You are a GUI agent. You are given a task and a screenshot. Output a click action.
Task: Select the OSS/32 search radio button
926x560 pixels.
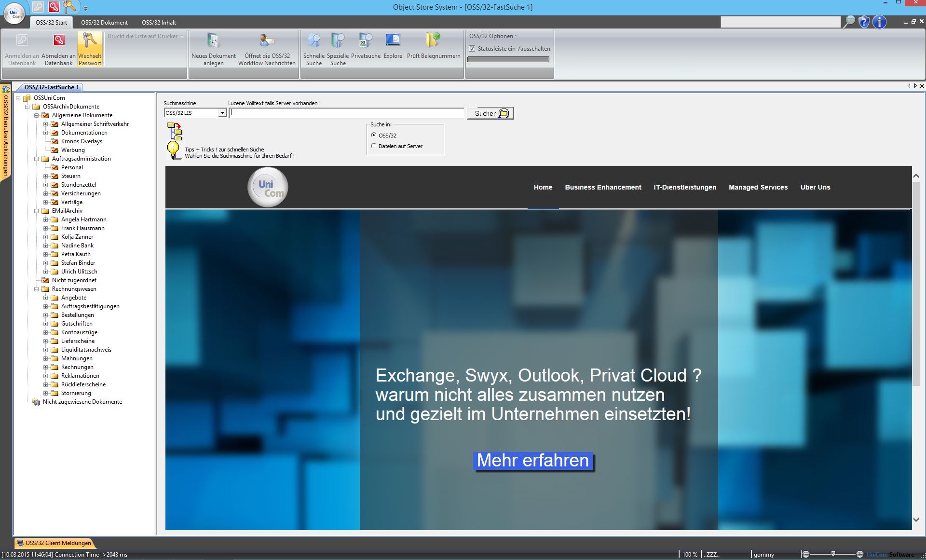(x=373, y=135)
